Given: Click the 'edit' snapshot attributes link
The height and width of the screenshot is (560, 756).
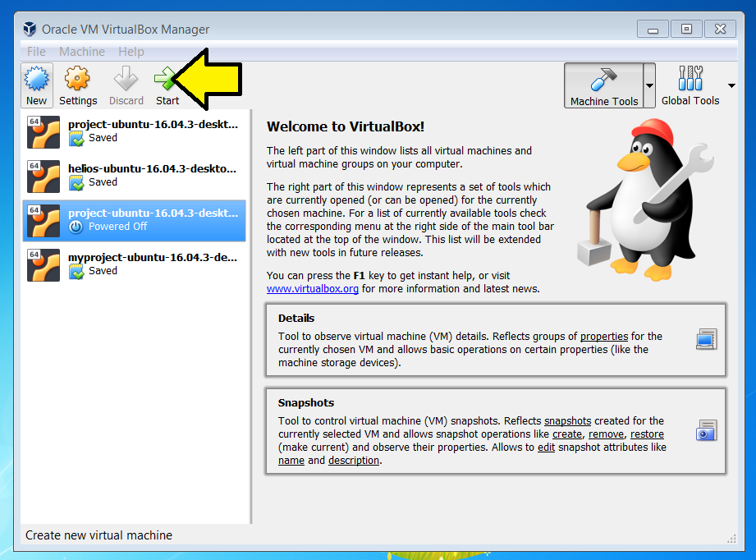Looking at the screenshot, I should (x=546, y=448).
